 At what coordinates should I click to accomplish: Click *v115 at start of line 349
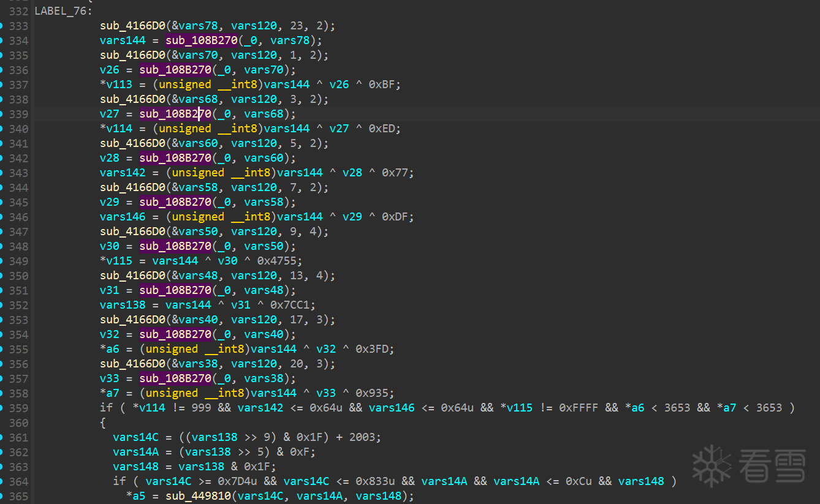click(x=116, y=261)
